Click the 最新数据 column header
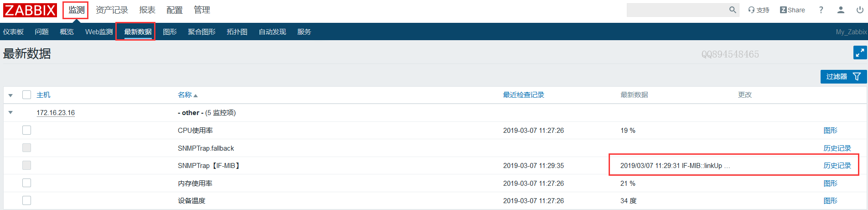 634,95
